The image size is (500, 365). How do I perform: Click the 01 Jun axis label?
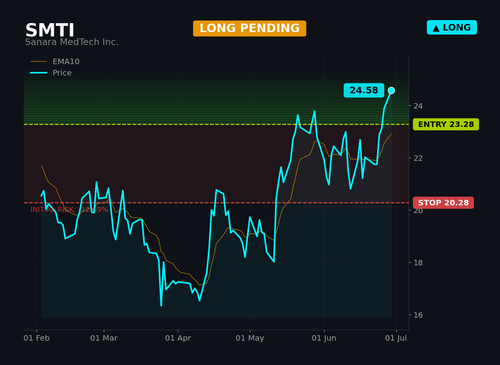pyautogui.click(x=324, y=338)
